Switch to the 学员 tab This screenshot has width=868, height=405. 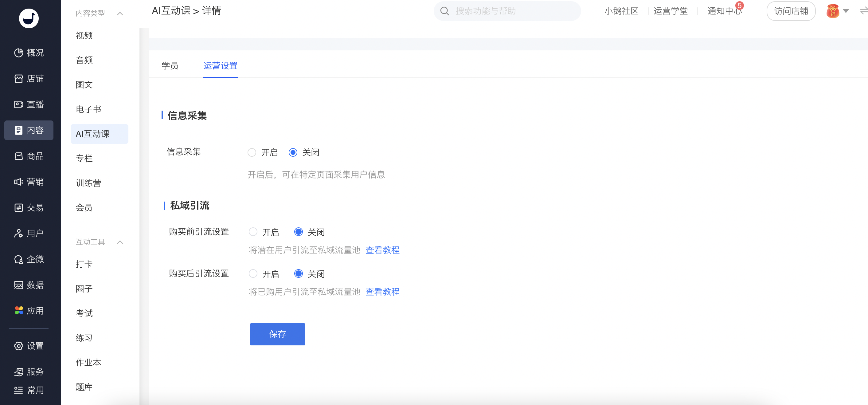pos(170,65)
